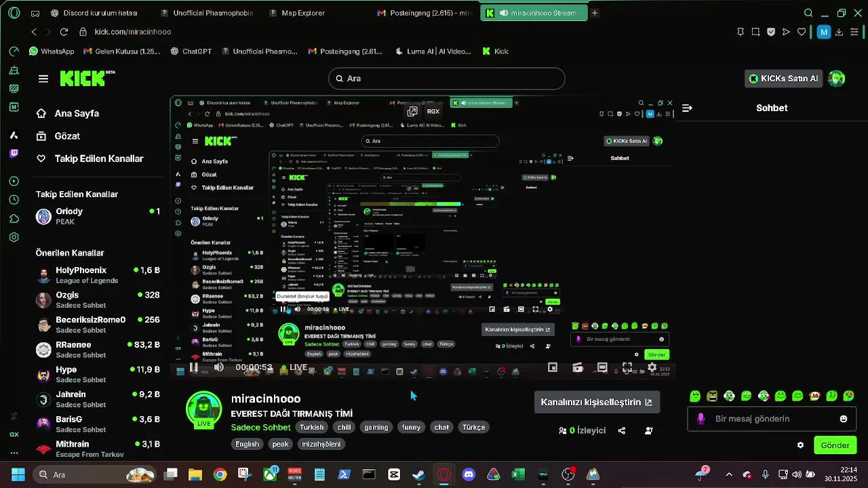Screen dimensions: 868x488
Task: Open the Twitch sidebar icon in Opera
Action: [14, 153]
